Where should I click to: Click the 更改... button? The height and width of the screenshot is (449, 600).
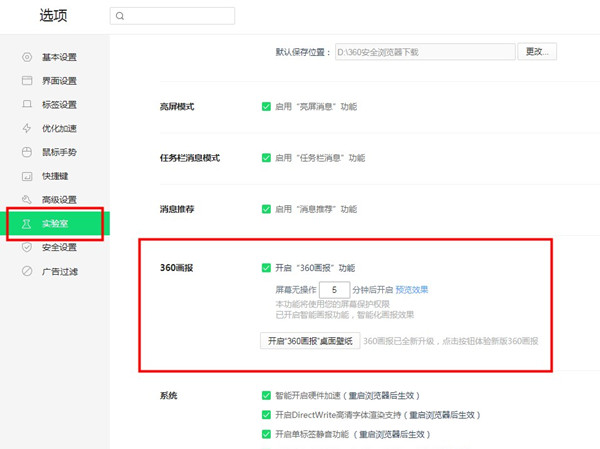click(x=537, y=52)
